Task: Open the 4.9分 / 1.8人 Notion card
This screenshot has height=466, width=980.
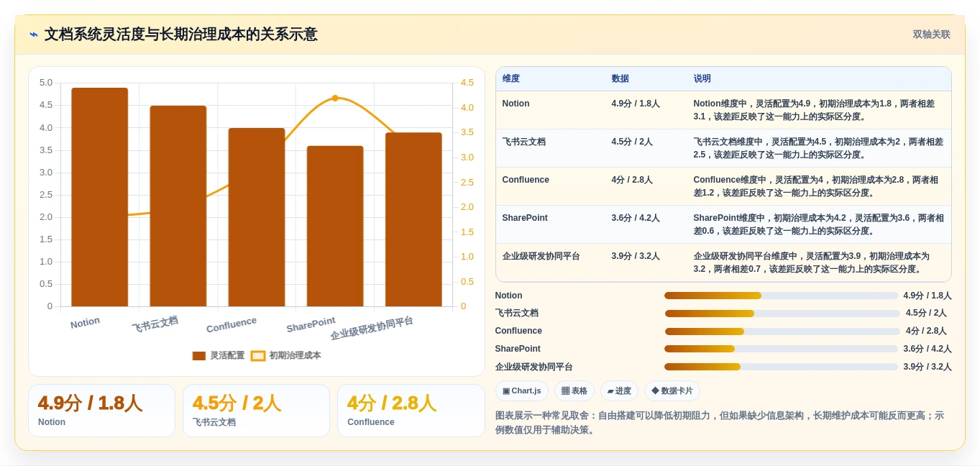Action: click(101, 411)
